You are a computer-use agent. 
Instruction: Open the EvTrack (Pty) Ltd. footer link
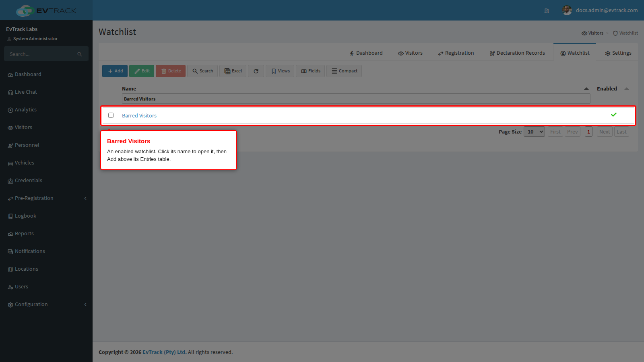coord(165,352)
